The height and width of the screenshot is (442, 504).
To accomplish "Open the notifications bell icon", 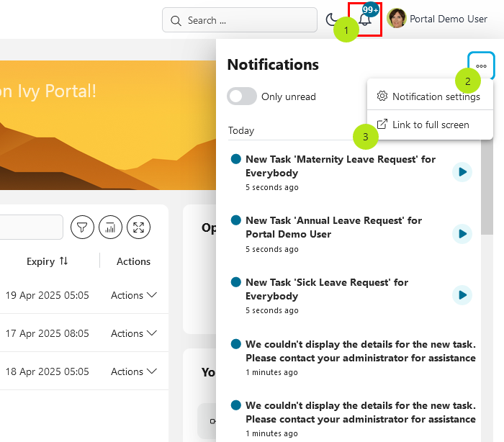I will [365, 20].
